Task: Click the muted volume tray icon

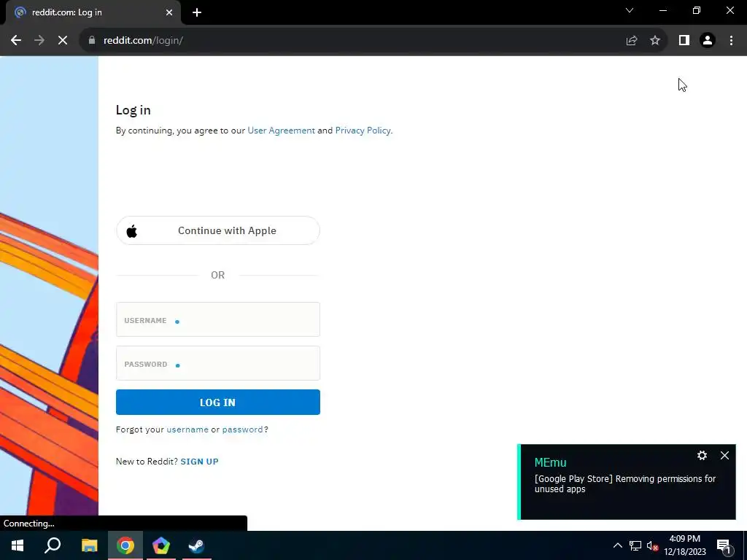Action: point(653,545)
